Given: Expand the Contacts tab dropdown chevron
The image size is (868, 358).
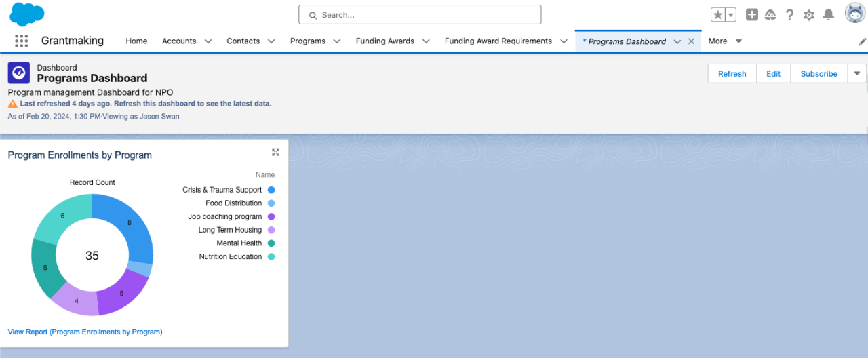Looking at the screenshot, I should [x=272, y=41].
